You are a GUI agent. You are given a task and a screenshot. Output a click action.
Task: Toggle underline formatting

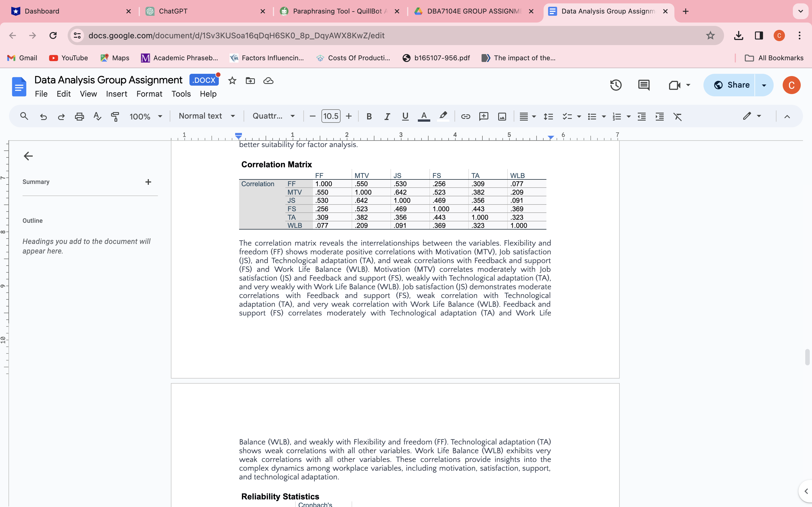405,116
